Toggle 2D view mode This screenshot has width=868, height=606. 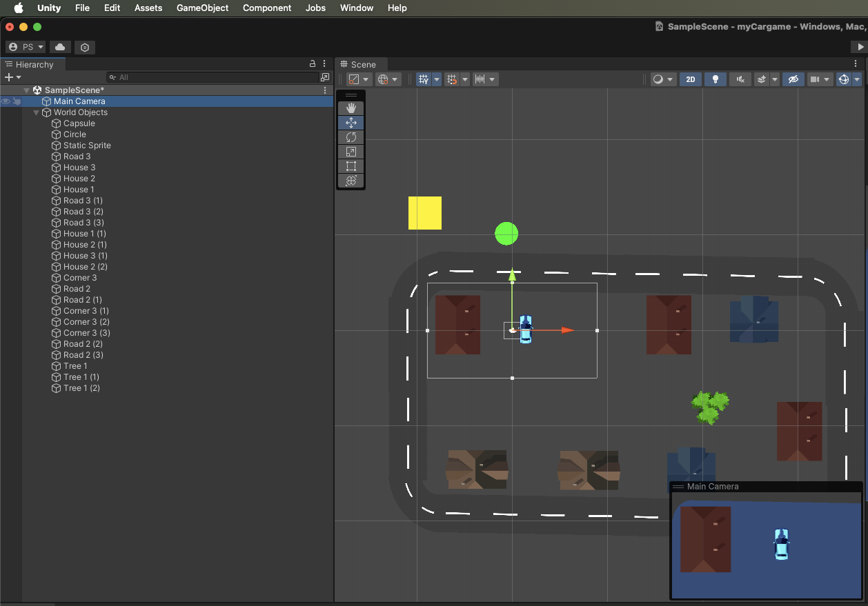(x=690, y=79)
